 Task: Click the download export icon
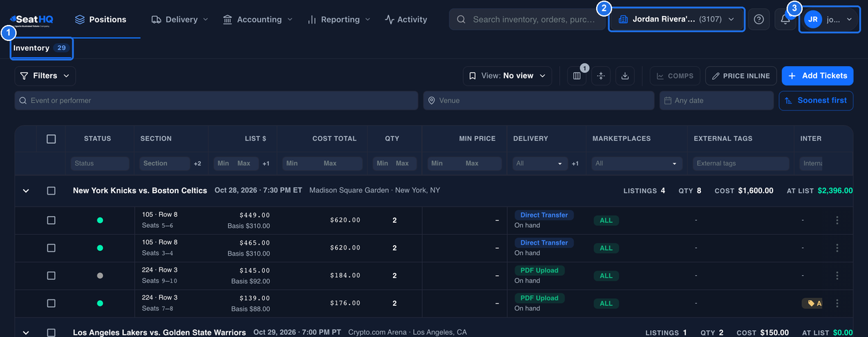[x=625, y=76]
